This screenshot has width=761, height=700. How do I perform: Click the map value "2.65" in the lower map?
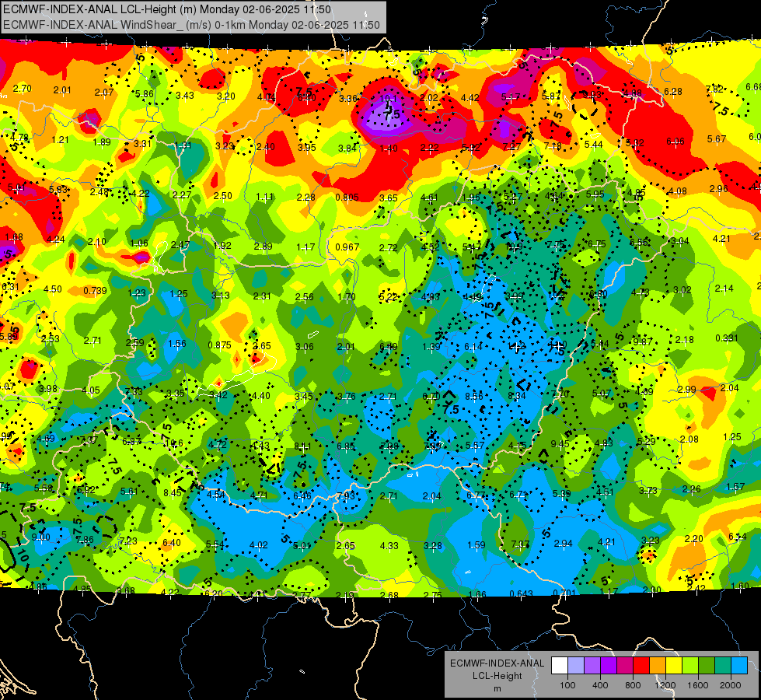coord(346,545)
